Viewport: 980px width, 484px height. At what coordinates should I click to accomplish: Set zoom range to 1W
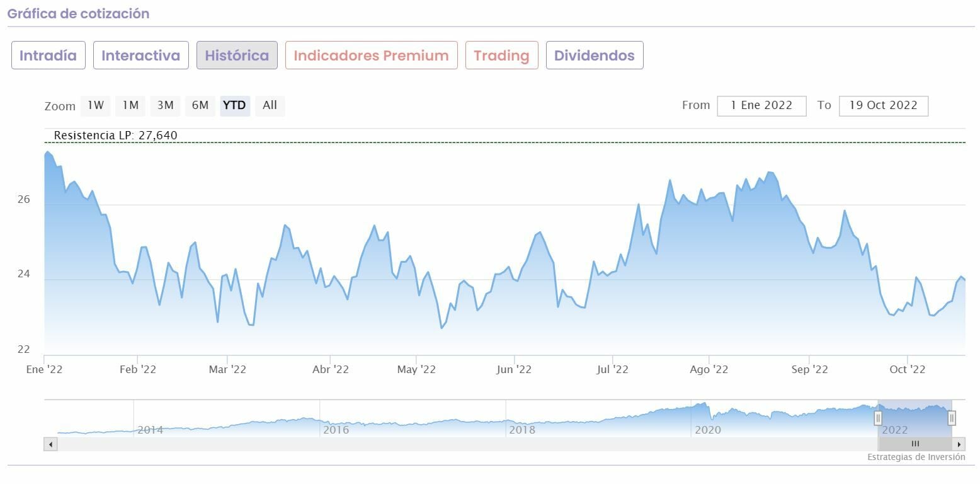click(x=96, y=105)
